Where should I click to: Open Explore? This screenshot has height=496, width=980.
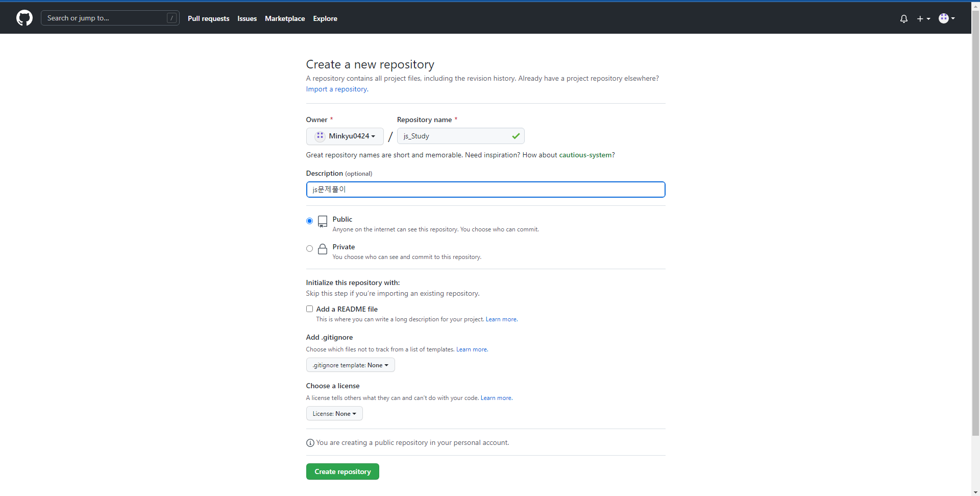(x=325, y=18)
